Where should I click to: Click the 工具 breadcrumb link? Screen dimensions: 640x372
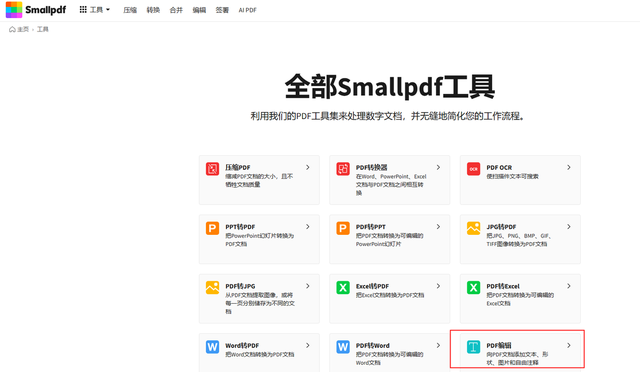tap(42, 29)
